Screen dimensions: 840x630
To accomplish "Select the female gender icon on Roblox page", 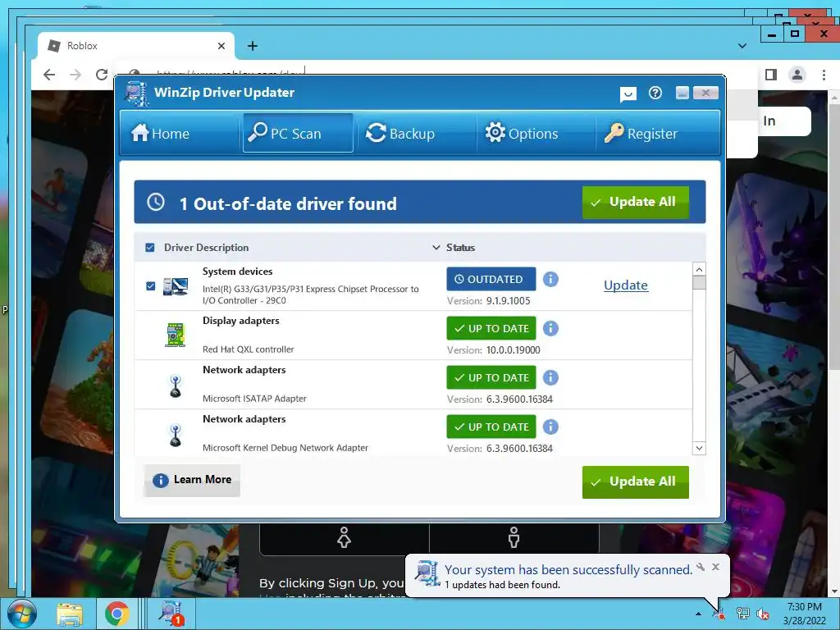I will (x=344, y=537).
